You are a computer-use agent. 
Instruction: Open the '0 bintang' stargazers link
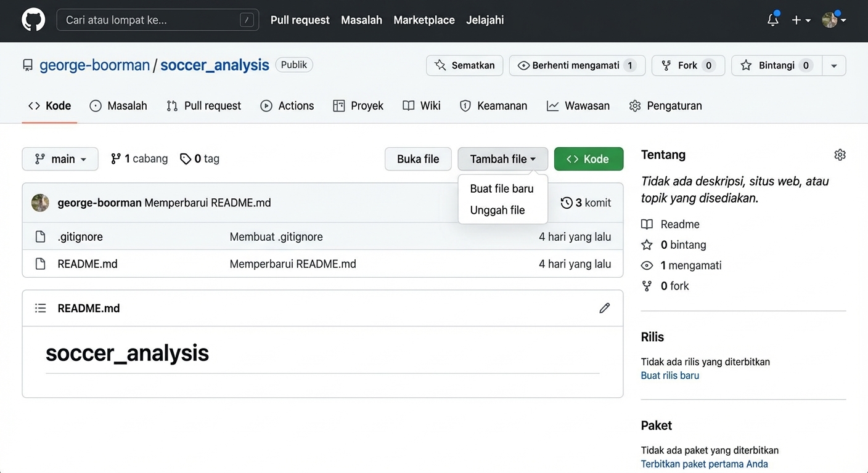pos(683,245)
